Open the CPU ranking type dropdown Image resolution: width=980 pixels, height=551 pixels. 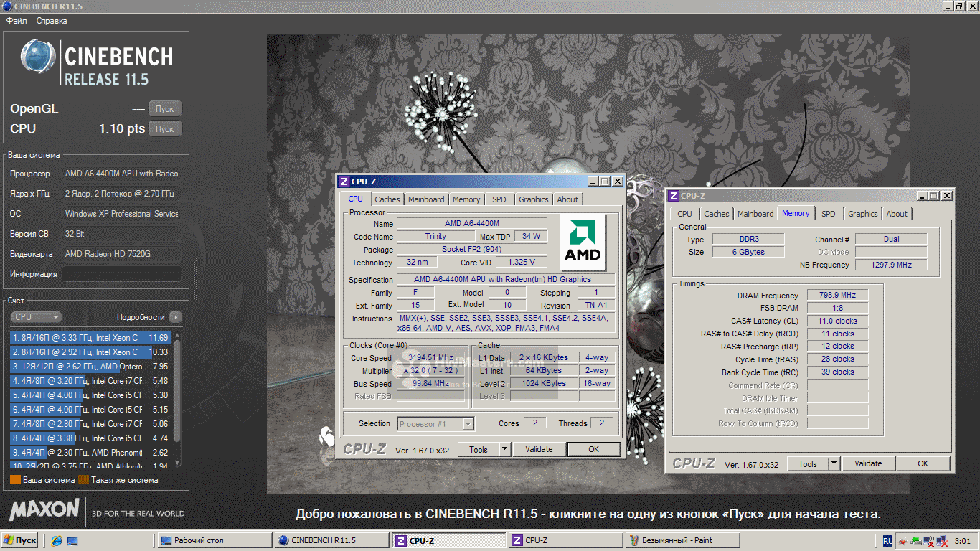coord(36,317)
